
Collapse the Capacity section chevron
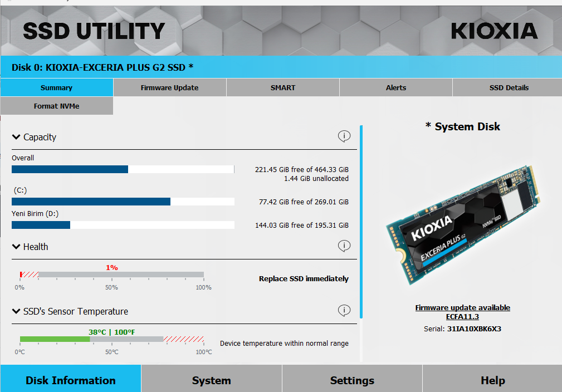pyautogui.click(x=16, y=137)
